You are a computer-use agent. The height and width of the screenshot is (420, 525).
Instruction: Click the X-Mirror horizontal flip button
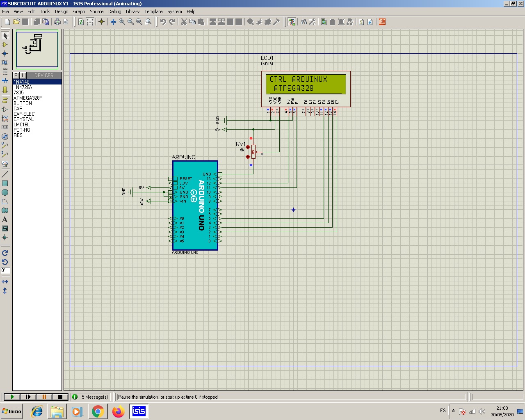[5, 281]
